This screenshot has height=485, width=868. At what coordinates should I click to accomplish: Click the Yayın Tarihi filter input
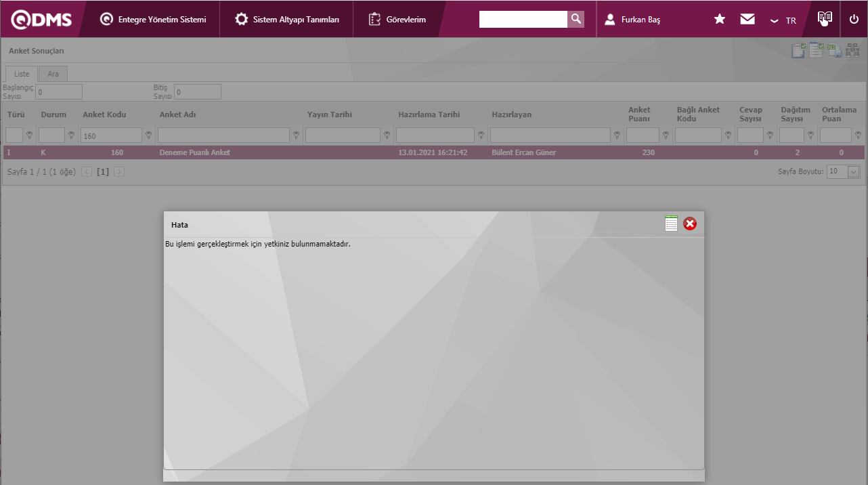tap(343, 135)
